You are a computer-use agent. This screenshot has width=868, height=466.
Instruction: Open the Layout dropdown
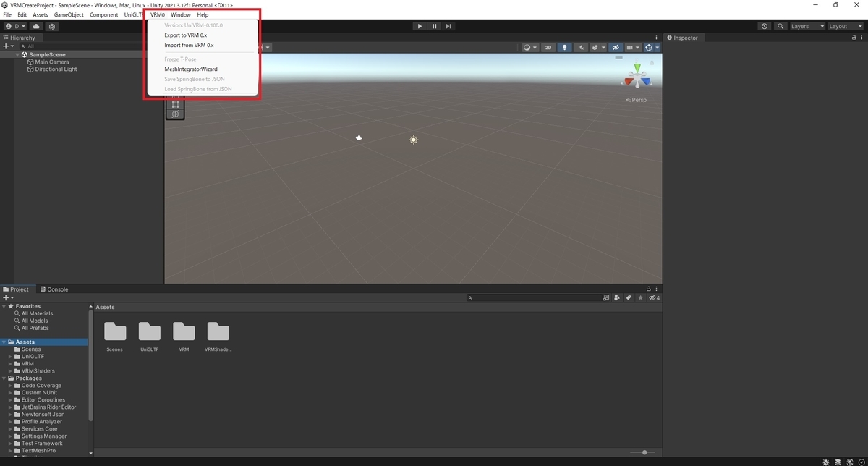[x=845, y=26]
